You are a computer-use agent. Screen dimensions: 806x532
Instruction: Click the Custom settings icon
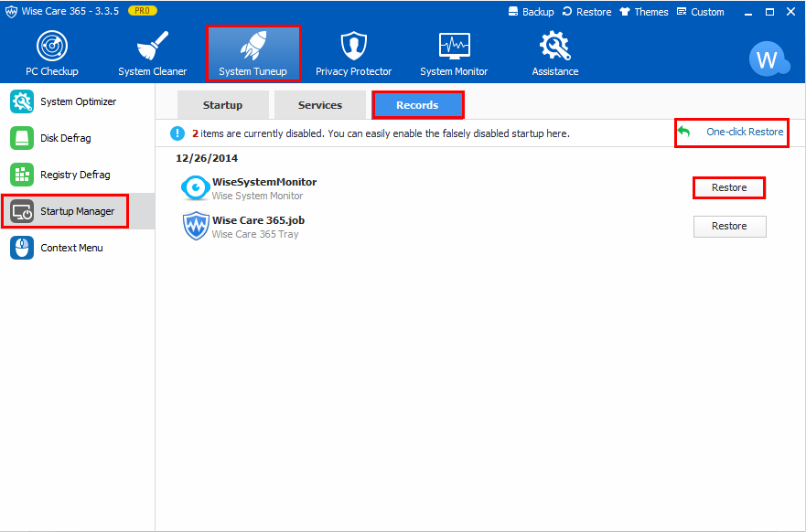click(x=682, y=11)
